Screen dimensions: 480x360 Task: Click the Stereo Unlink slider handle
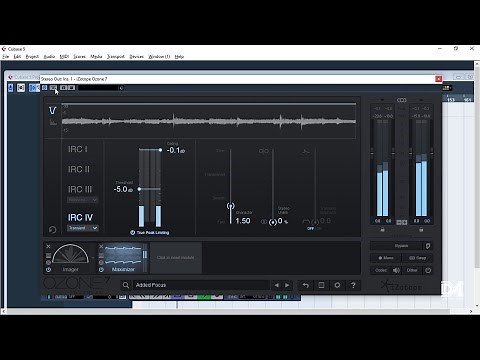(x=273, y=222)
